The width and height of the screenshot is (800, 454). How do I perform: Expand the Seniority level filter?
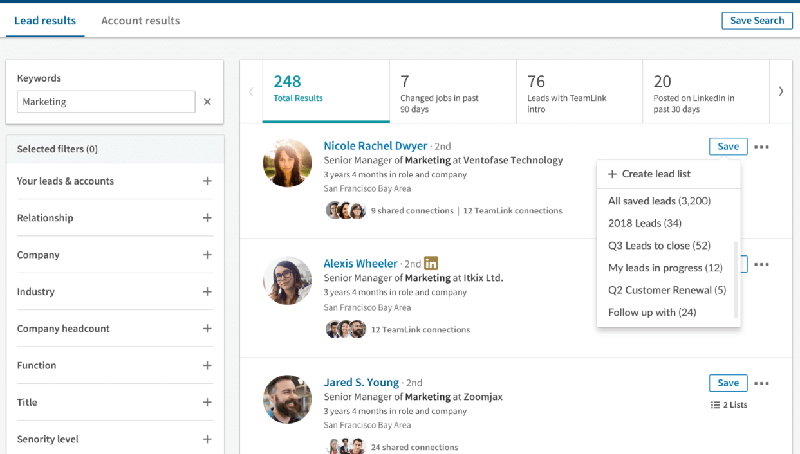207,439
